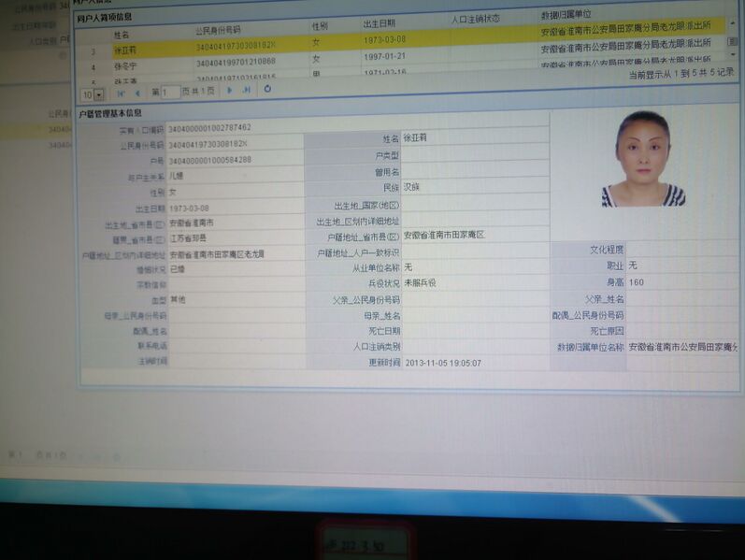This screenshot has height=560, width=745.
Task: Click the 身高 value 160
Action: [x=637, y=282]
